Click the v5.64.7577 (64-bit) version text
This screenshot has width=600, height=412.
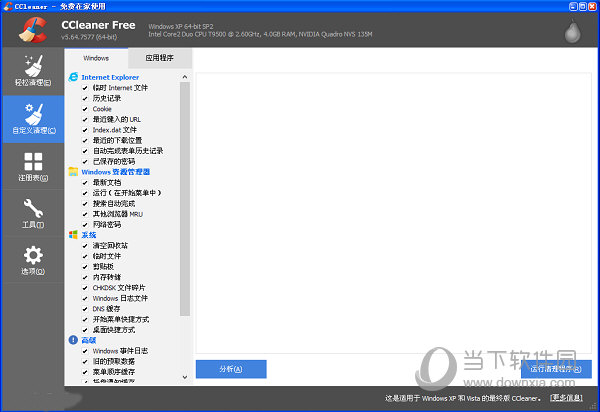[89, 37]
